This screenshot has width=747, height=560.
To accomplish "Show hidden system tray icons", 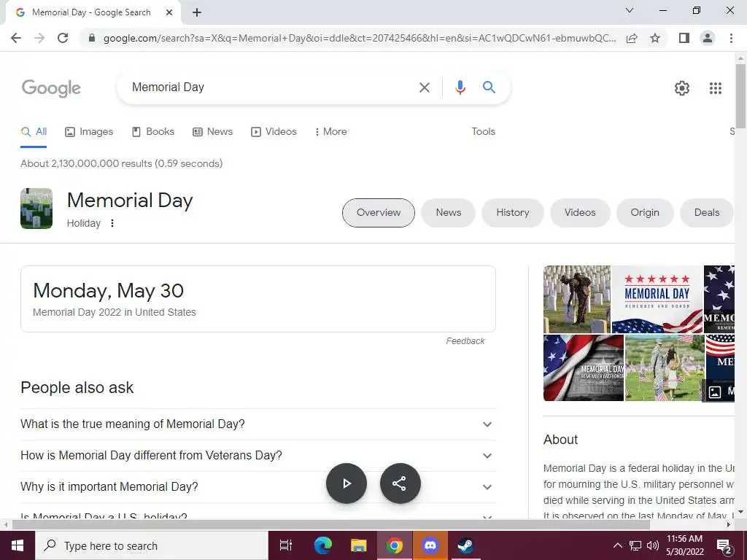I will pos(617,545).
